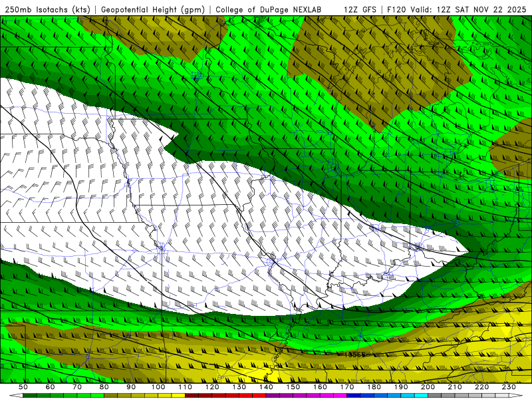Click the dark blue swatch after 170
Viewport: 532px width, 399px height.
pos(354,396)
